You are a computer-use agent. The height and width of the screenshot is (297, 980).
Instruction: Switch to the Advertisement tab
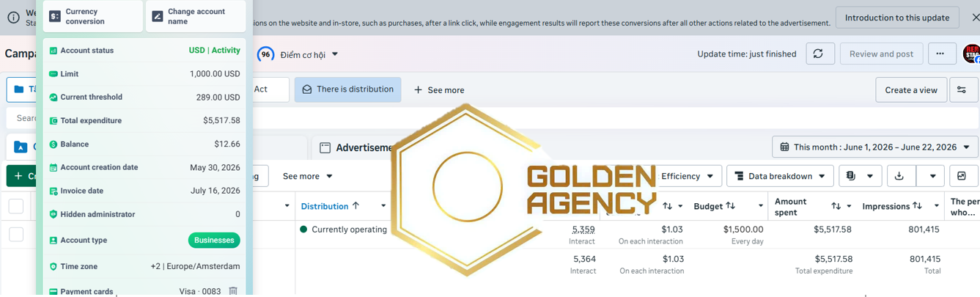(365, 147)
